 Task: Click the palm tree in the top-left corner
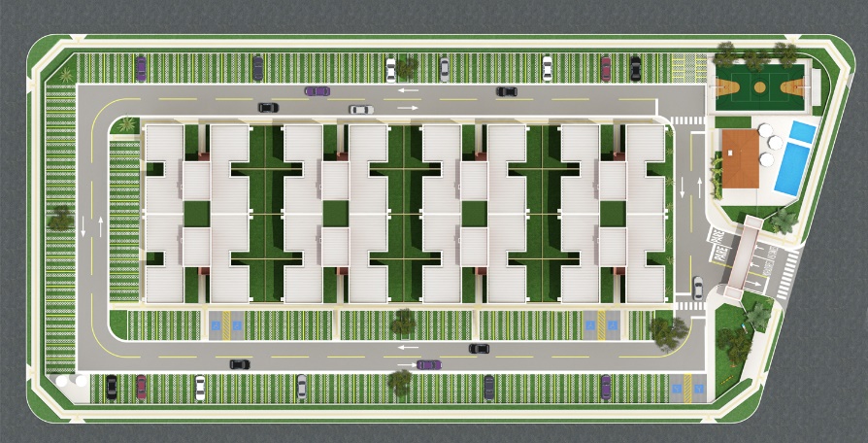click(x=66, y=74)
